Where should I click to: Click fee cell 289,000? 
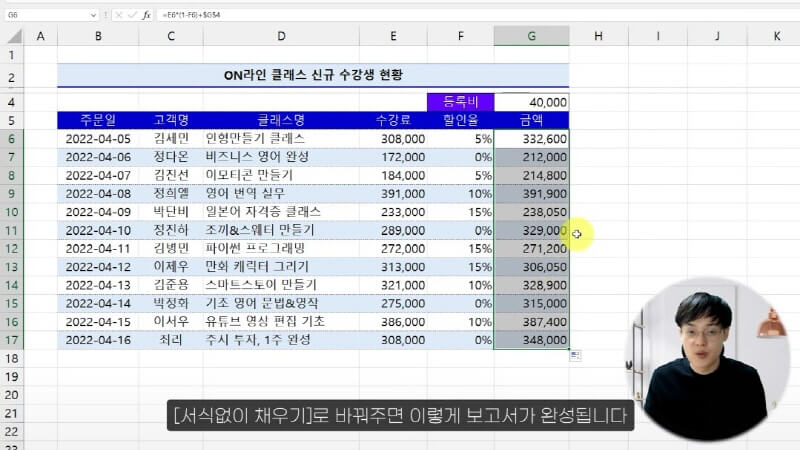coord(393,231)
